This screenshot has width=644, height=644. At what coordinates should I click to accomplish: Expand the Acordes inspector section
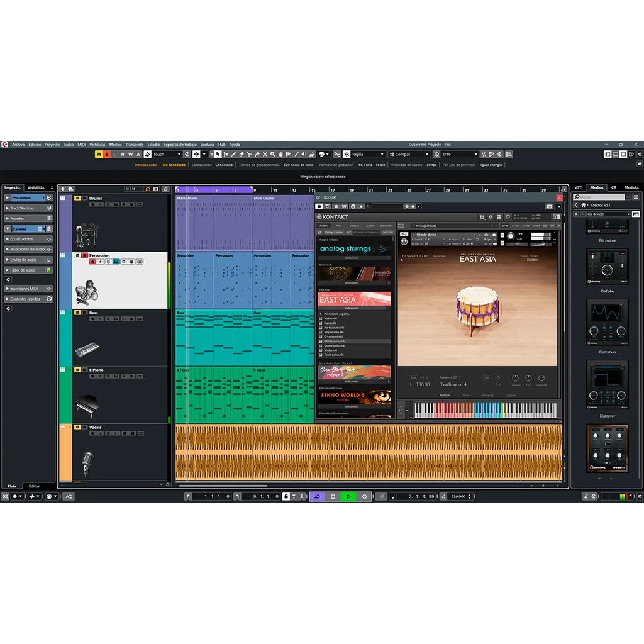[x=8, y=218]
